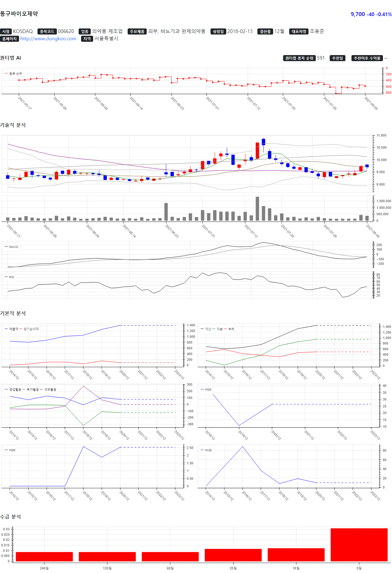Click the 동구바이오제약 company title
The height and width of the screenshot is (573, 392).
(x=19, y=14)
